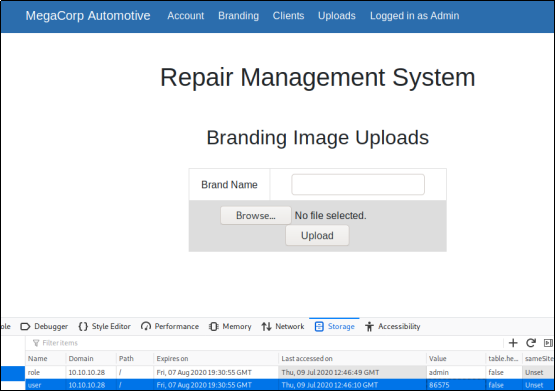Switch to the Accessibility tab
Image resolution: width=556 pixels, height=391 pixels.
coord(392,326)
